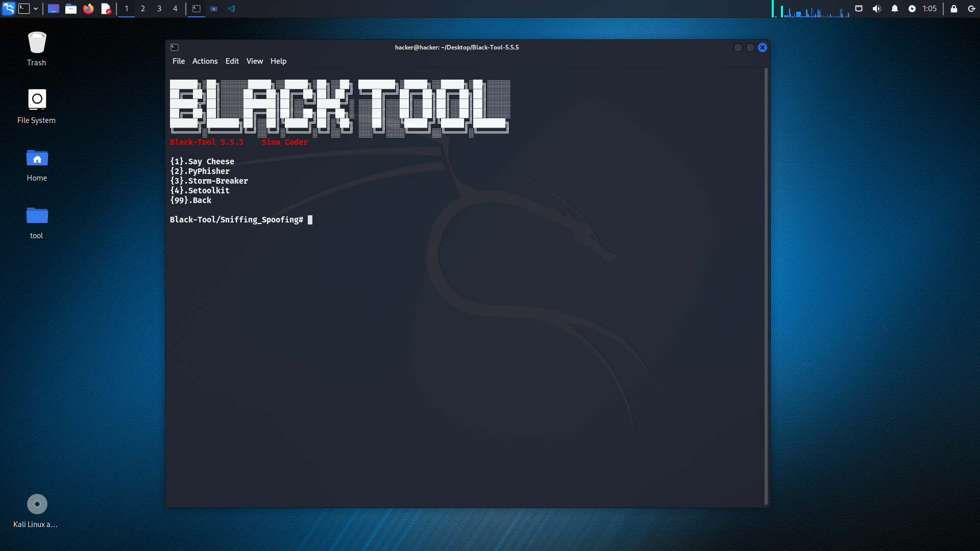The height and width of the screenshot is (551, 980).
Task: Click the '{3}.Storm-Breaker' line
Action: coord(209,181)
